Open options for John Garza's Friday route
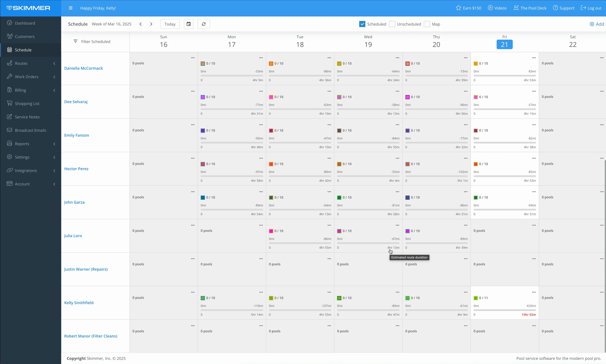Screen dimensions: 606x364 pyautogui.click(x=534, y=192)
